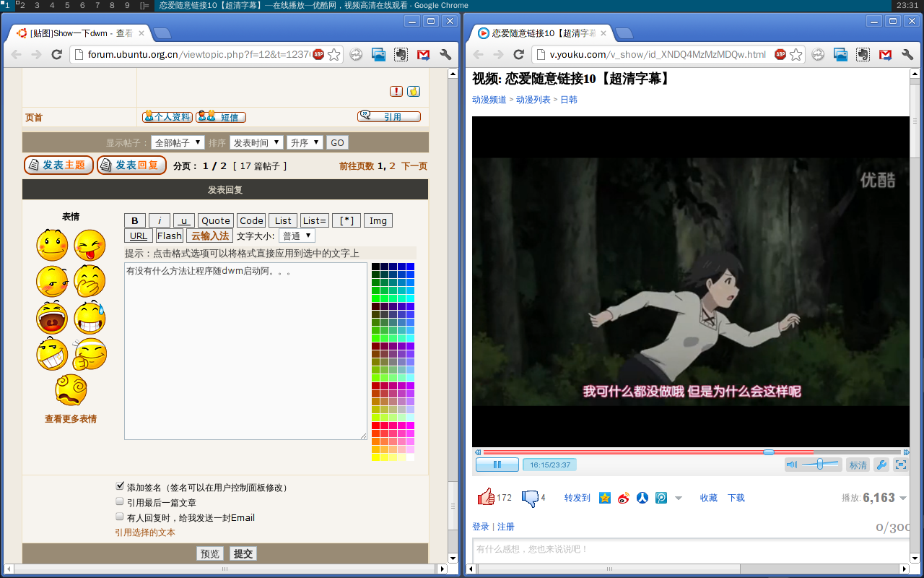Image resolution: width=924 pixels, height=578 pixels.
Task: Open Gmail extension in forum window toolbar
Action: [x=423, y=54]
